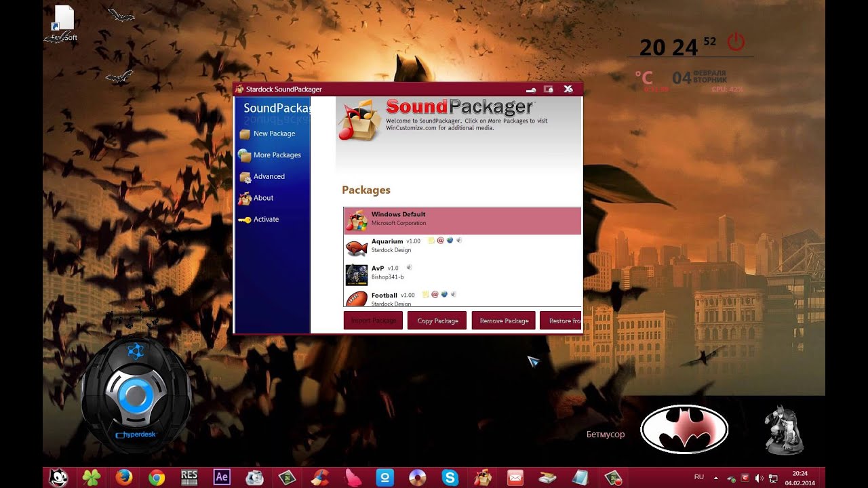This screenshot has width=868, height=488.
Task: Preview Aquarium sounds with speaker icon
Action: click(x=458, y=241)
